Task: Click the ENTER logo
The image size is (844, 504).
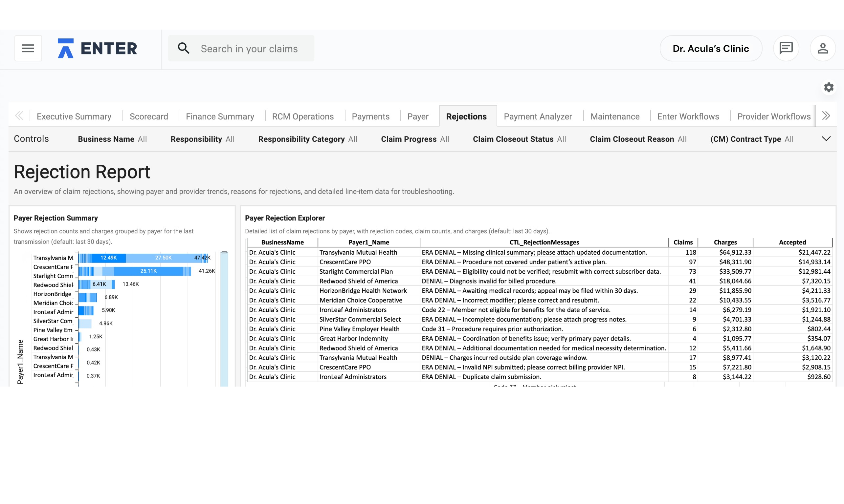Action: [98, 48]
